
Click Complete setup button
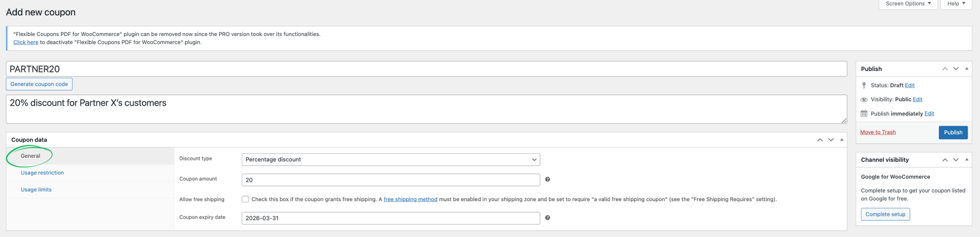885,214
